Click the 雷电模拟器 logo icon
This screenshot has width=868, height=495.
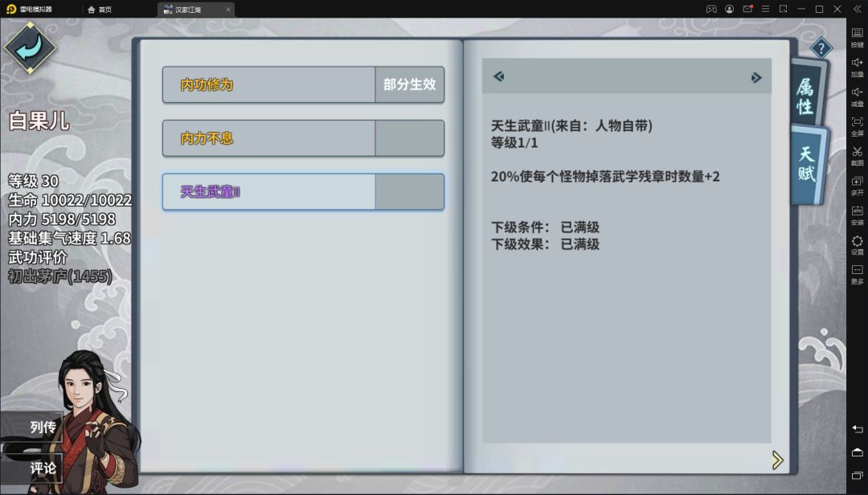pyautogui.click(x=11, y=9)
